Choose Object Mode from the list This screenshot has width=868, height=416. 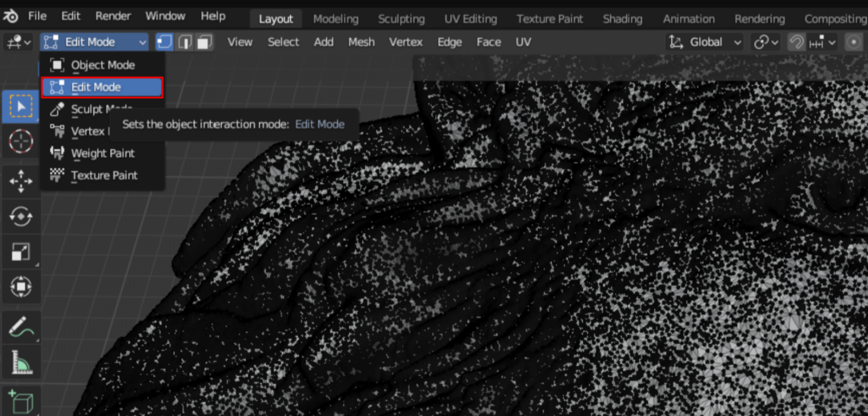pos(102,65)
